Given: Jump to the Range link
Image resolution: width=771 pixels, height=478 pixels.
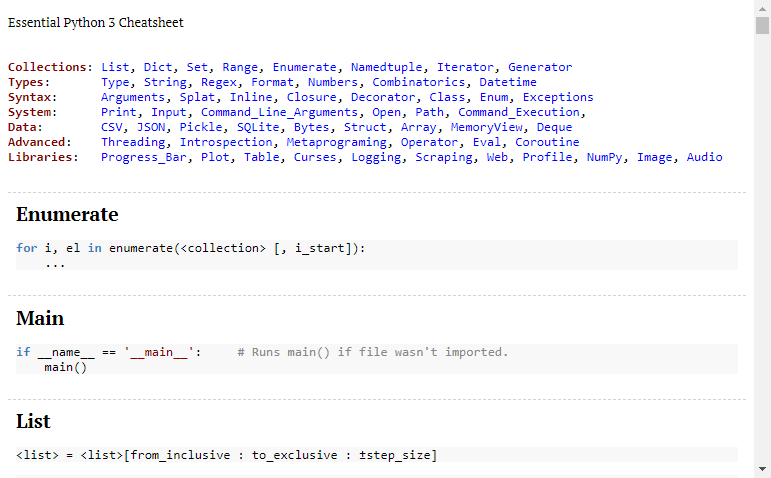Looking at the screenshot, I should click(x=240, y=67).
